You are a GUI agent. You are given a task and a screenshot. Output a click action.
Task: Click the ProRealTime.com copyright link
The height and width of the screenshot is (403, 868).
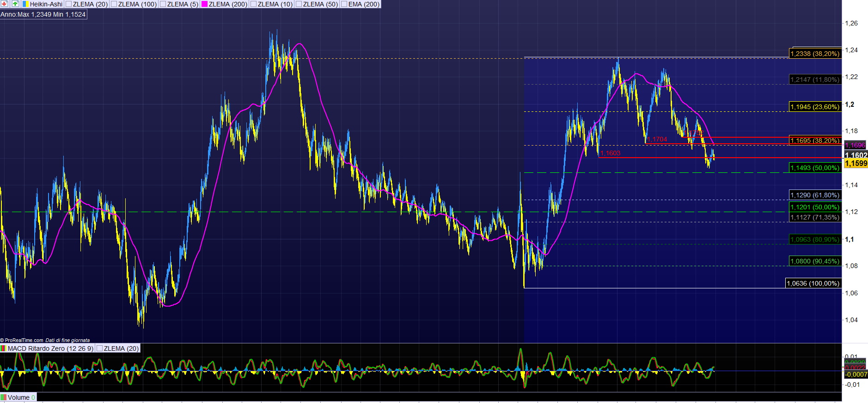point(23,340)
